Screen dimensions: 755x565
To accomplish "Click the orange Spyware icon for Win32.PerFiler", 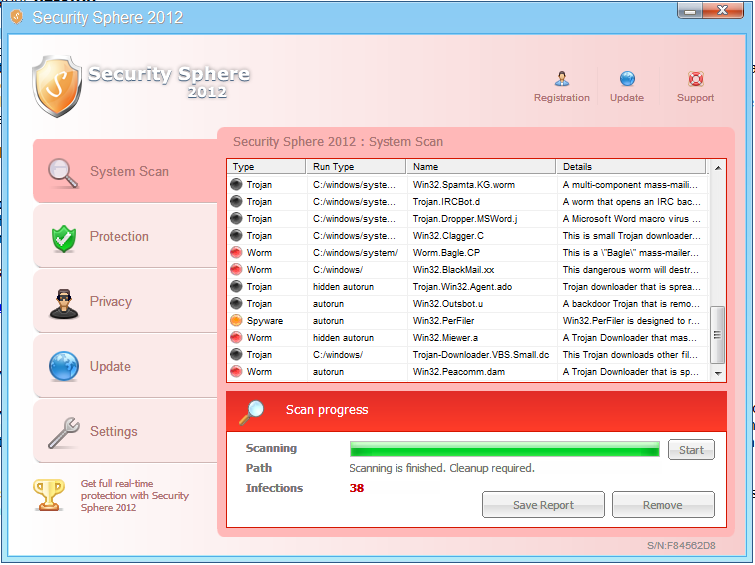I will tap(236, 320).
